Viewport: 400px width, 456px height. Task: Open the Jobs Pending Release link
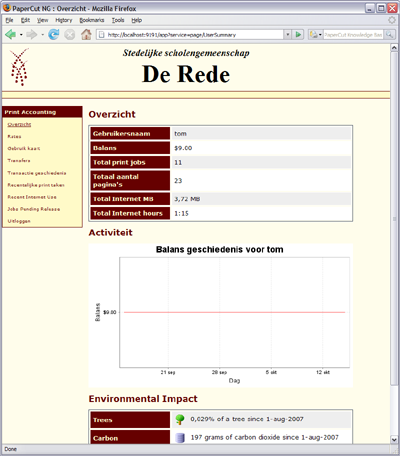click(x=34, y=209)
